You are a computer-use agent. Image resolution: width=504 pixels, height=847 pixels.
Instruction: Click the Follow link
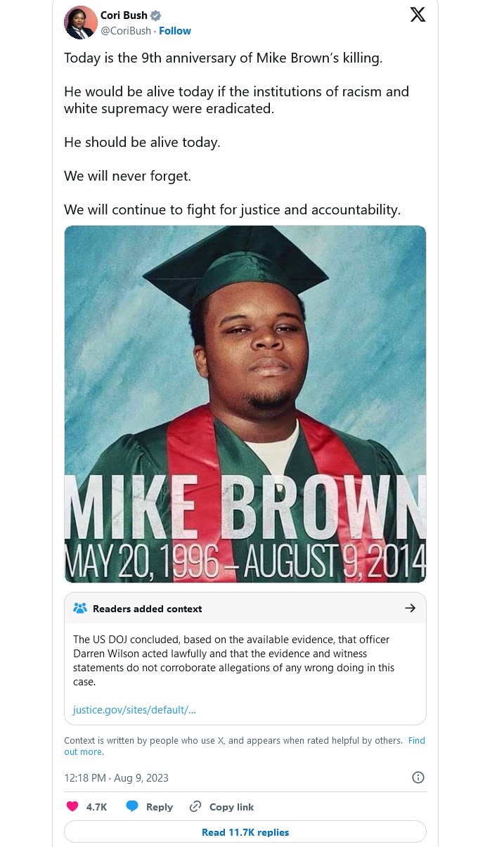click(175, 31)
